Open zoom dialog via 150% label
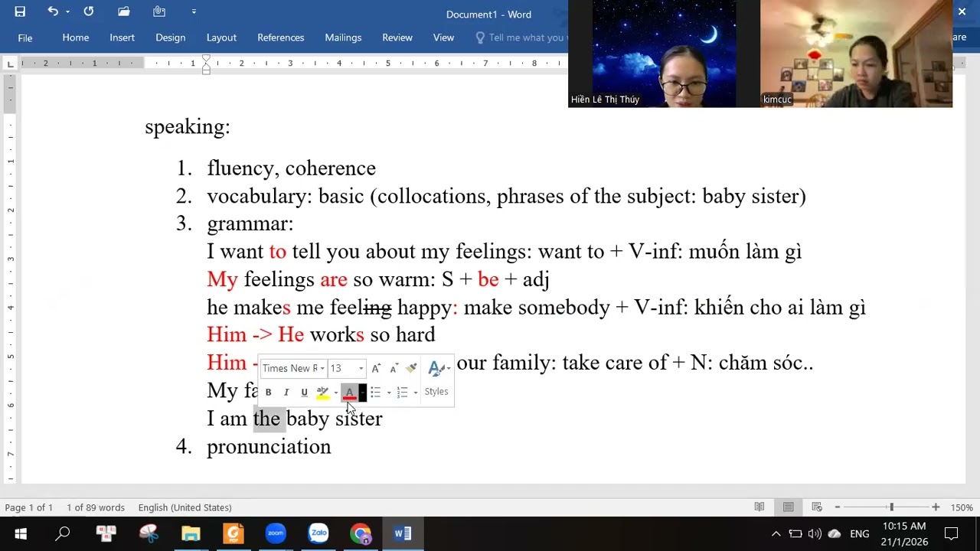 (x=962, y=507)
